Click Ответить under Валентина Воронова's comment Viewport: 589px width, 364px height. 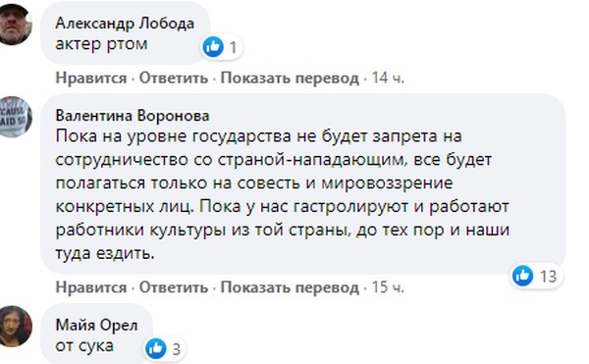click(174, 287)
